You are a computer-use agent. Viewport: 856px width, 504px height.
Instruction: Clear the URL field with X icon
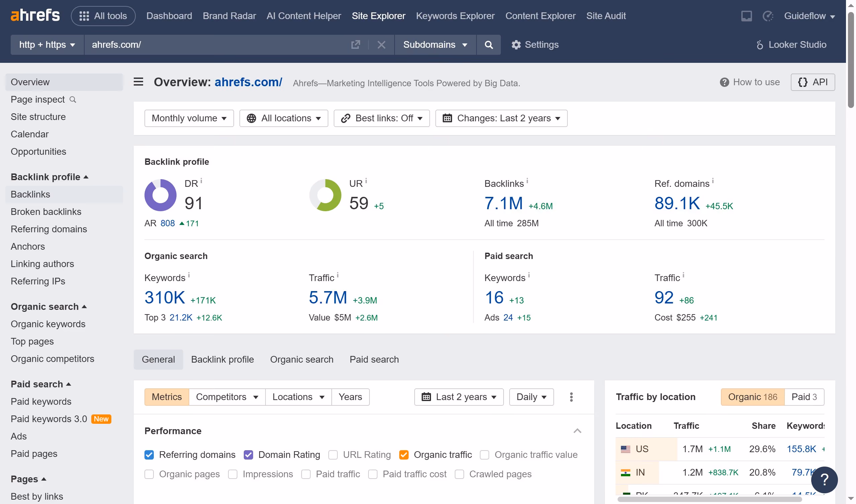pyautogui.click(x=381, y=44)
